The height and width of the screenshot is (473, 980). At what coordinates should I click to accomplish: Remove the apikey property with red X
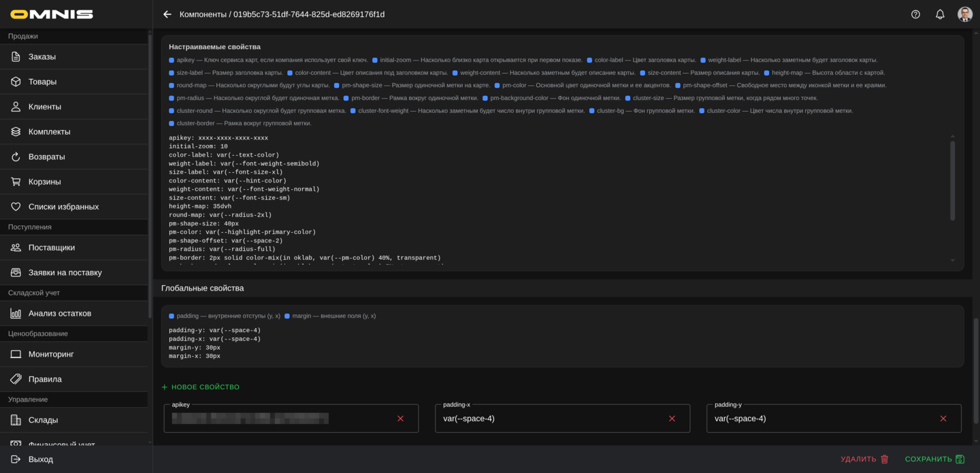(400, 419)
